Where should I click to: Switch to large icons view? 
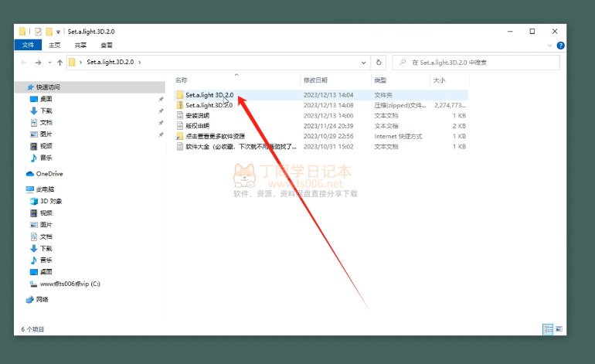[559, 329]
